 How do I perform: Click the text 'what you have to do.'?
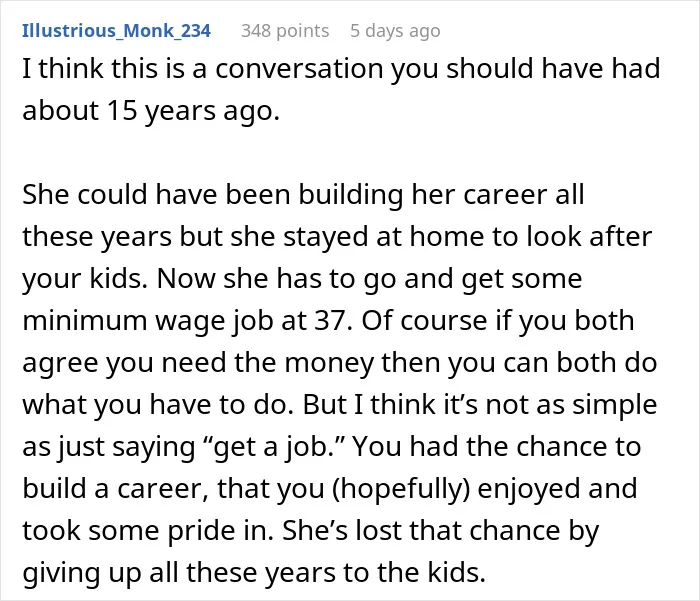pyautogui.click(x=158, y=405)
